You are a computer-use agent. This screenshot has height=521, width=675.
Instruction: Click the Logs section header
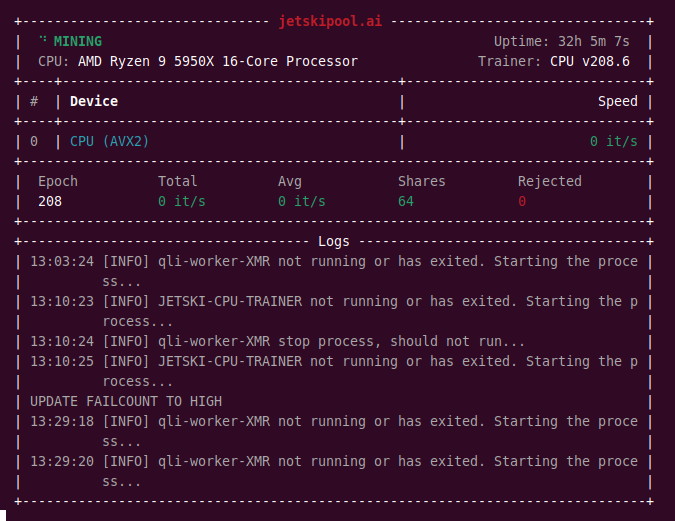pos(333,241)
